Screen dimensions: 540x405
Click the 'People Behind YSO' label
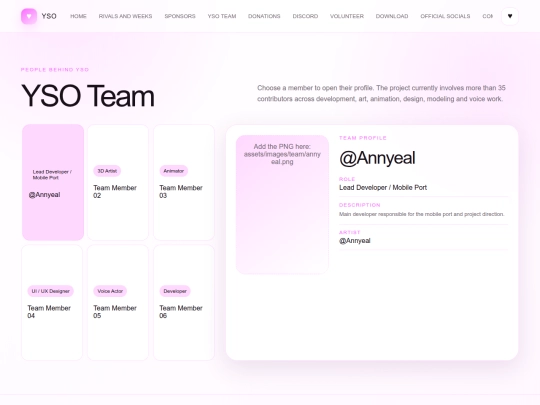(55, 70)
